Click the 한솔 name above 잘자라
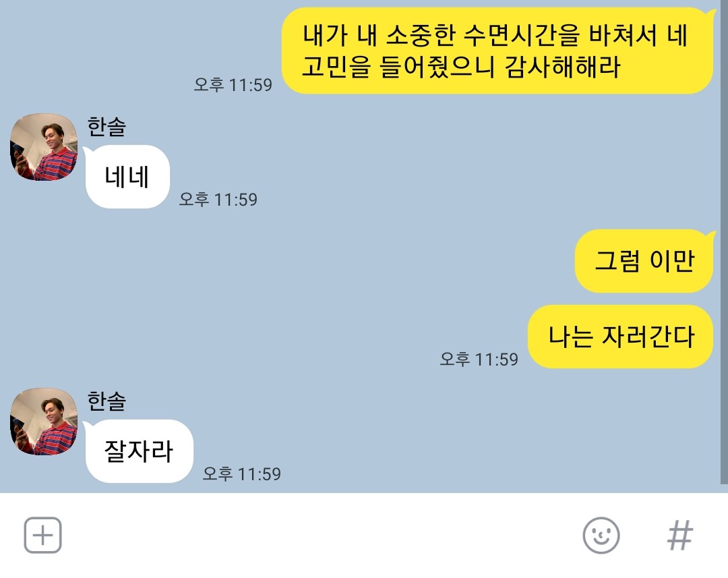The image size is (728, 578). (107, 401)
